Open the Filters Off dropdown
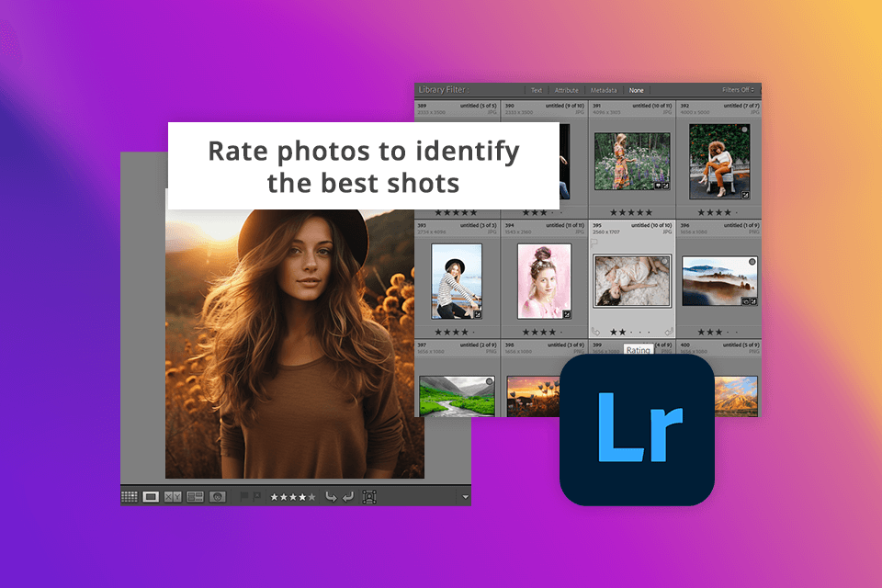Viewport: 882px width, 588px height. pyautogui.click(x=738, y=89)
